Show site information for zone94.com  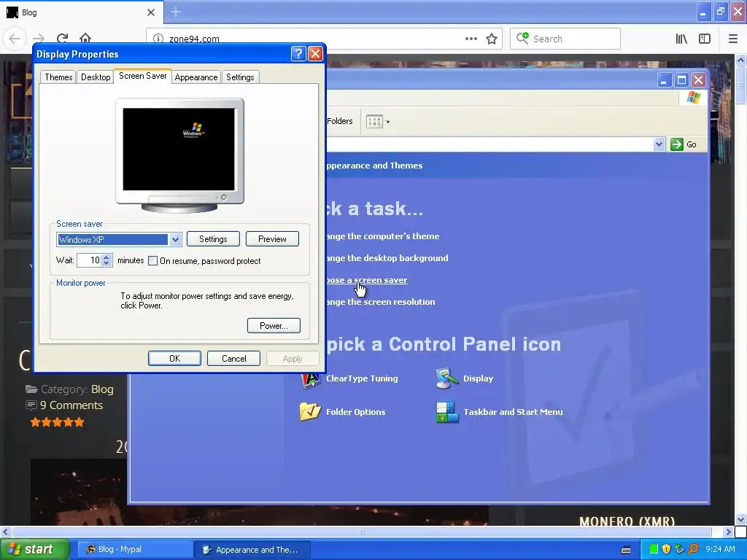click(158, 39)
